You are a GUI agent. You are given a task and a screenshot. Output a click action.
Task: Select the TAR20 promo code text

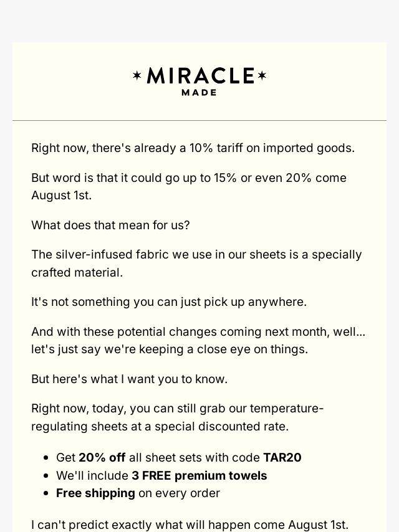coord(282,457)
